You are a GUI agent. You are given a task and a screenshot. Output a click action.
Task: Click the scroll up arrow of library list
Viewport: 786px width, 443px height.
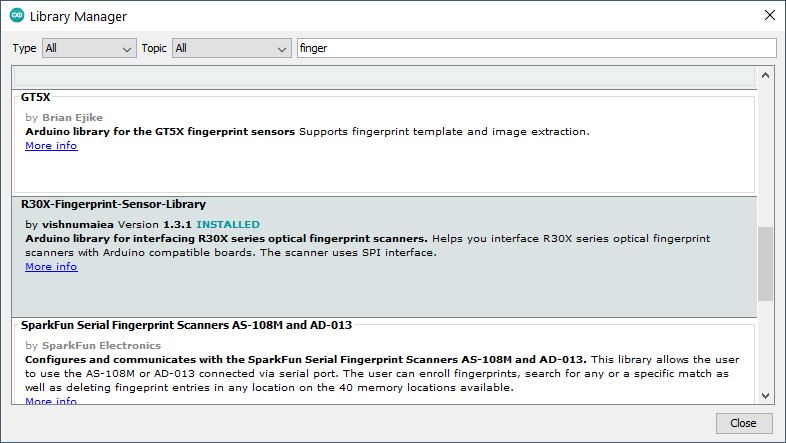click(765, 75)
